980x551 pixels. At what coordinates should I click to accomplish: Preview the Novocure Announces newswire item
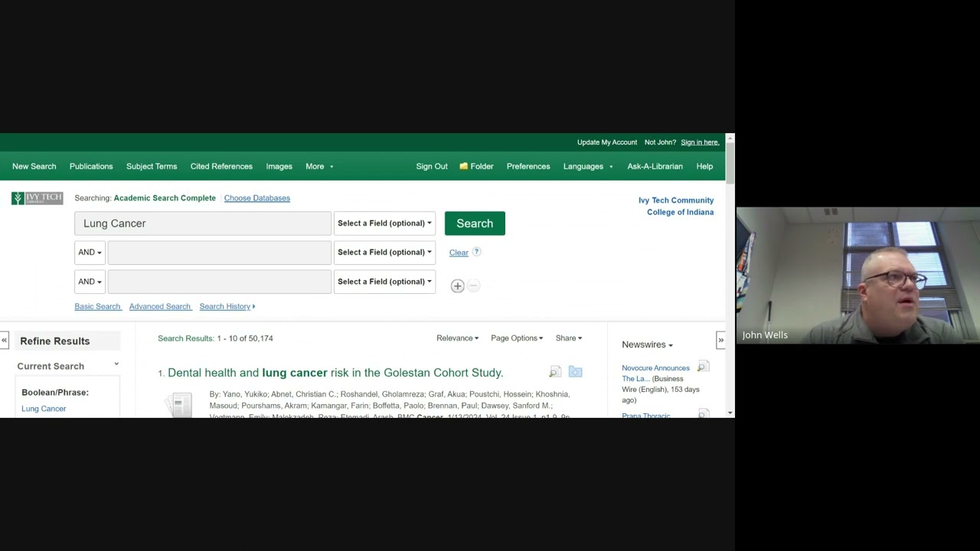click(703, 367)
